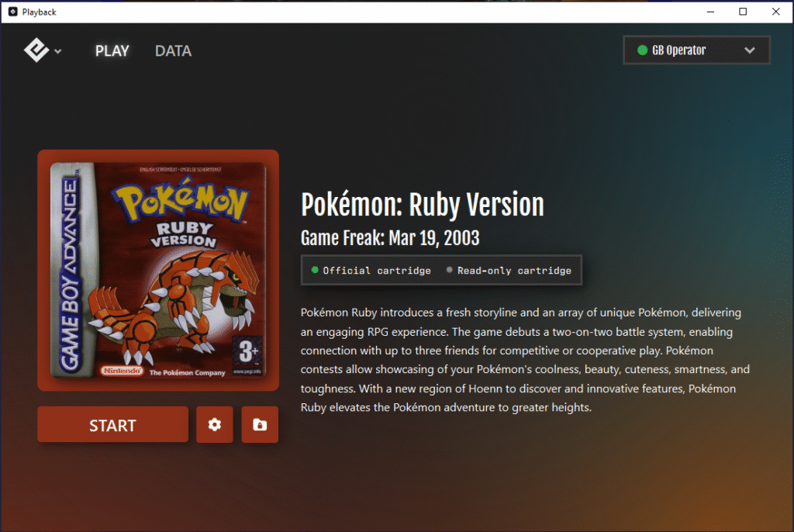
Task: Switch to the DATA tab
Action: [x=173, y=50]
